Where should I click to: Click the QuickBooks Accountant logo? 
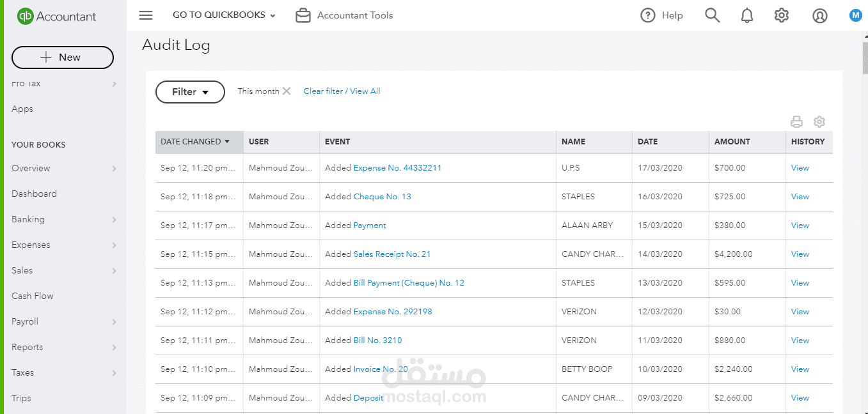coord(56,16)
